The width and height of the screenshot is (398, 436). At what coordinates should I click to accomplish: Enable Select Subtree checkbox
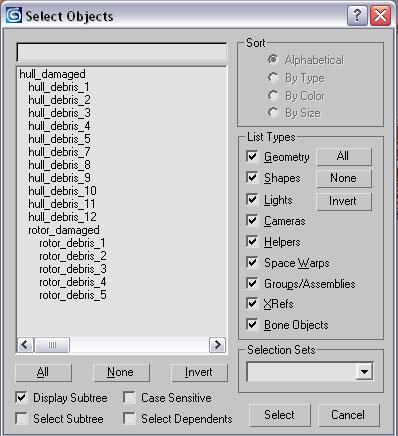coord(21,419)
